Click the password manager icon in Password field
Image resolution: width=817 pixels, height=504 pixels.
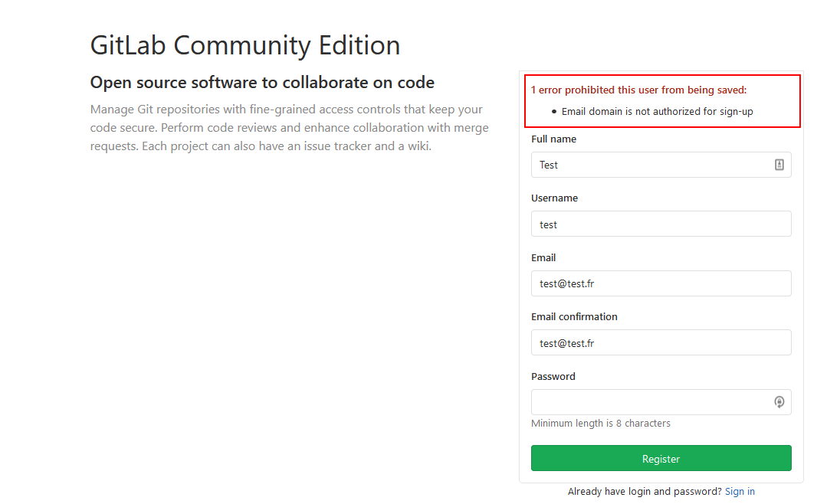(x=779, y=402)
